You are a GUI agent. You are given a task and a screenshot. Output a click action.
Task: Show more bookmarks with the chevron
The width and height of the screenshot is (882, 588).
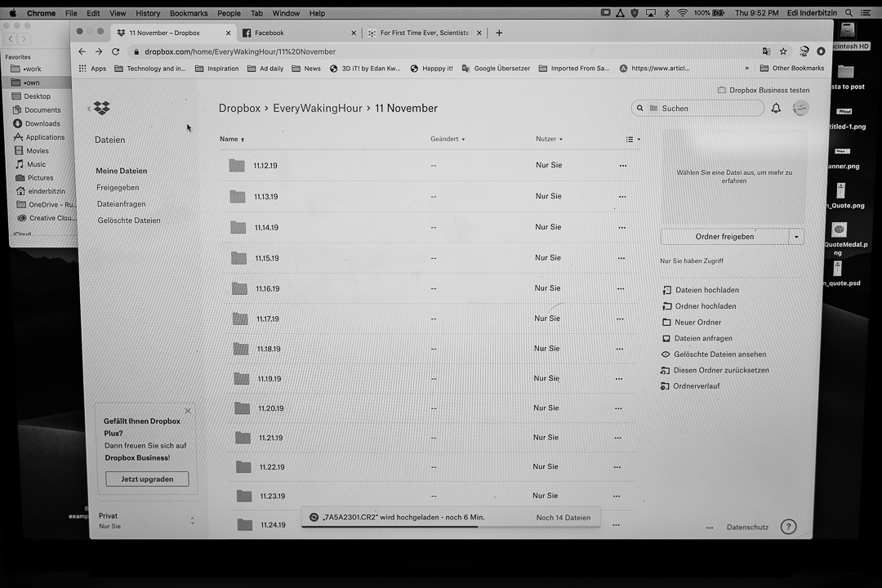pos(747,68)
